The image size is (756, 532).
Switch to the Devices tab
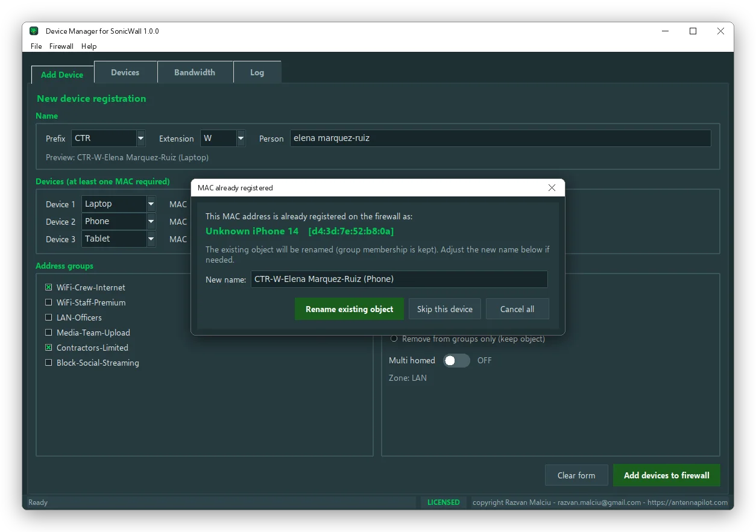[125, 72]
